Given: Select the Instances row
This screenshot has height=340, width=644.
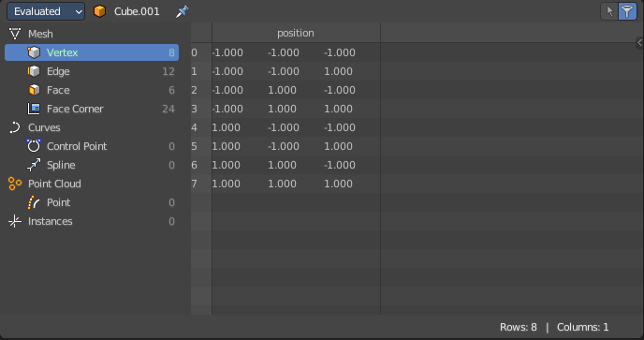Looking at the screenshot, I should click(92, 221).
